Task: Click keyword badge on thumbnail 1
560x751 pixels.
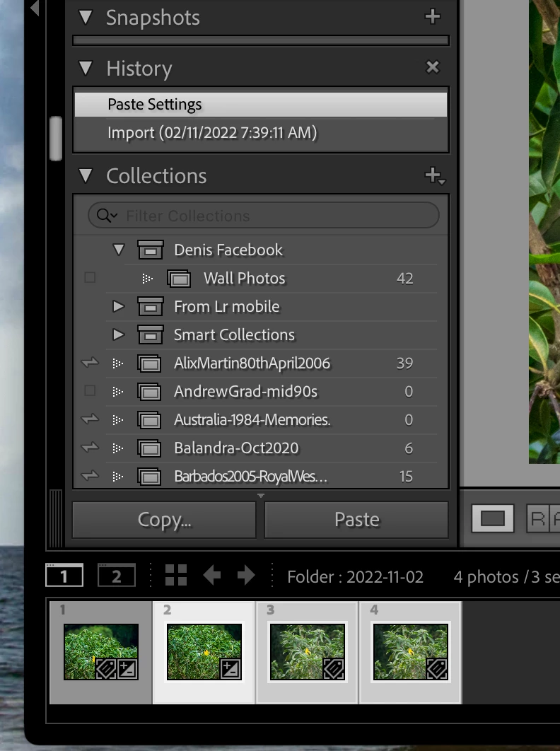Action: click(106, 669)
